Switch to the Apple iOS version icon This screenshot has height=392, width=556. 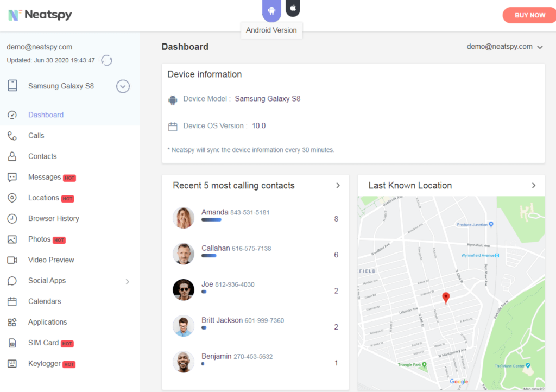tap(293, 8)
